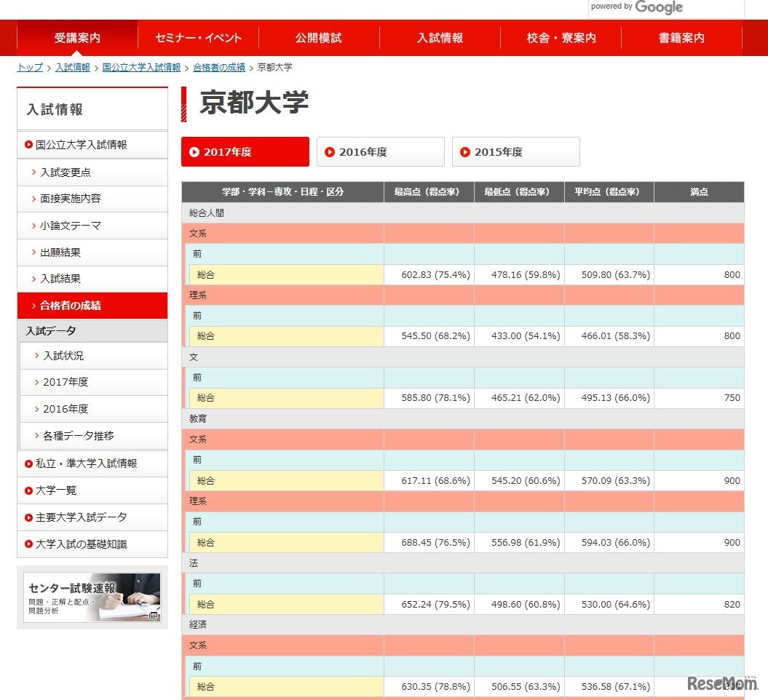Click the red play icon beside 2015年度
This screenshot has height=700, width=768.
[x=465, y=151]
